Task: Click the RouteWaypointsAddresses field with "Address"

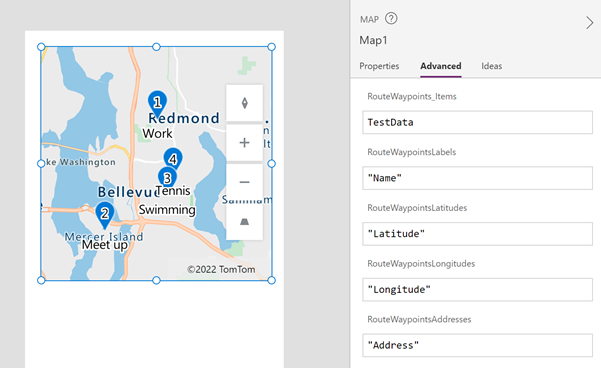Action: (x=478, y=345)
